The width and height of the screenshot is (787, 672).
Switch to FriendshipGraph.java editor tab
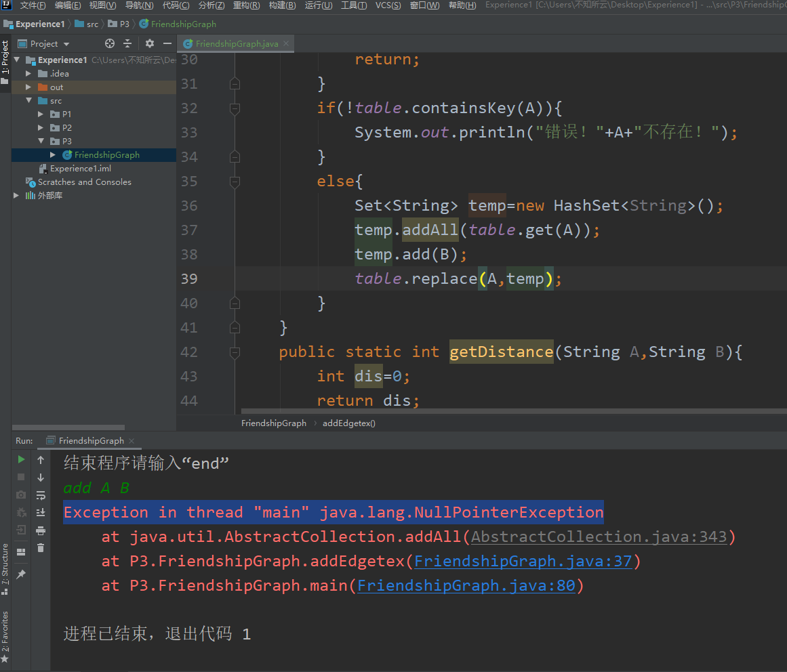tap(237, 43)
